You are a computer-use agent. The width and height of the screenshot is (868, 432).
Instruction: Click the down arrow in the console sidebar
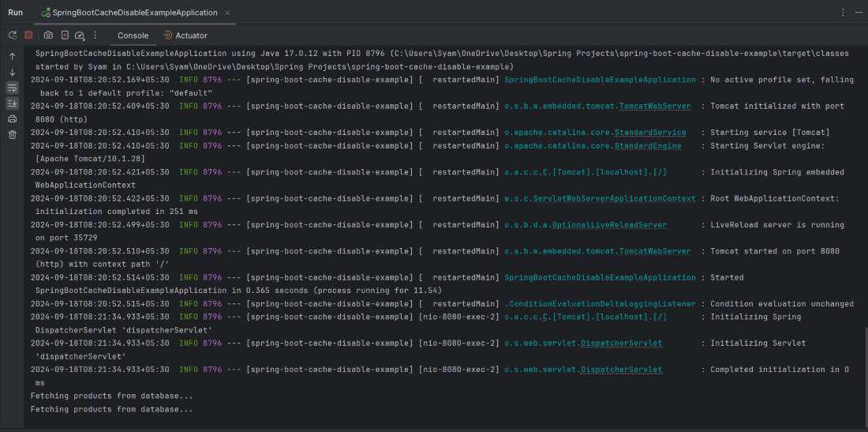tap(13, 72)
